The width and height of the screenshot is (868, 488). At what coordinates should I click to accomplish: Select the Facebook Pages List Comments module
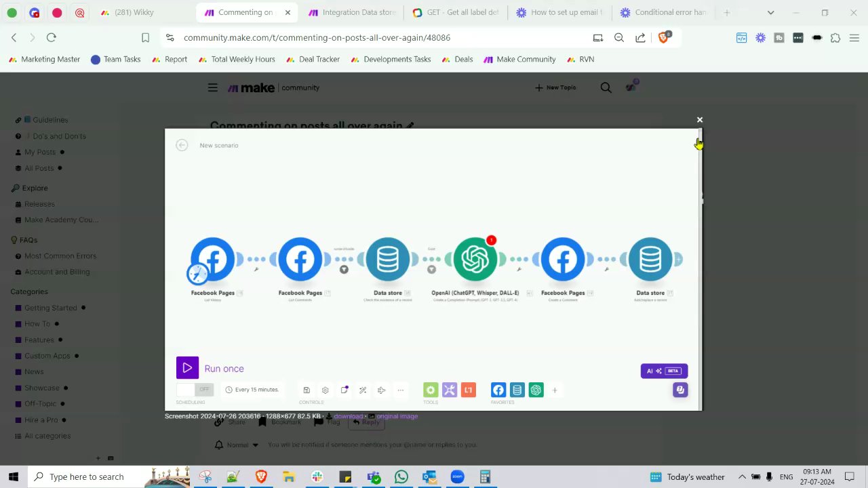click(300, 259)
